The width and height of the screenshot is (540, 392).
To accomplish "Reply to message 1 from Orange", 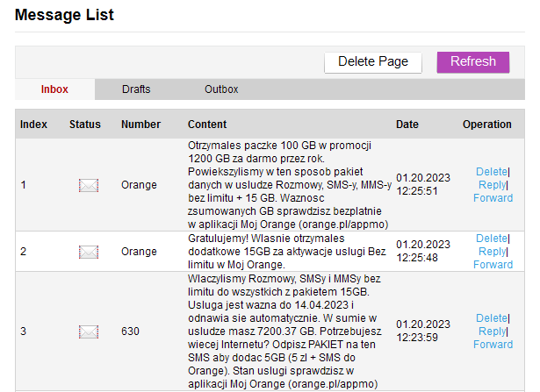I will pos(492,185).
